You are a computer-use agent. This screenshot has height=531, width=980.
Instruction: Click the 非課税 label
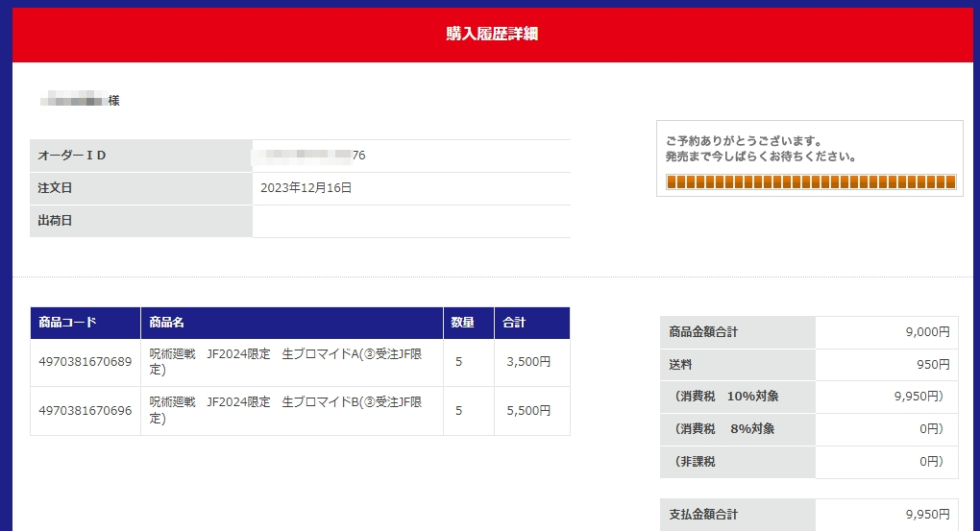695,462
